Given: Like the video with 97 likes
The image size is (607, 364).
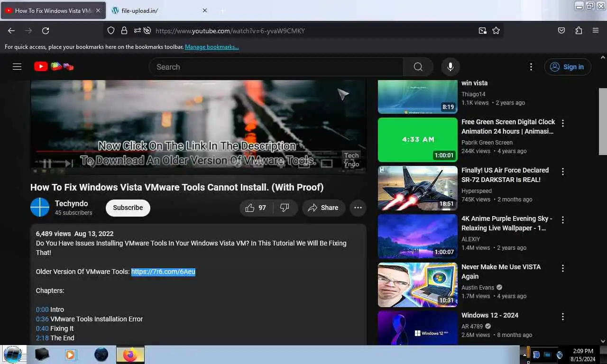Looking at the screenshot, I should click(256, 208).
